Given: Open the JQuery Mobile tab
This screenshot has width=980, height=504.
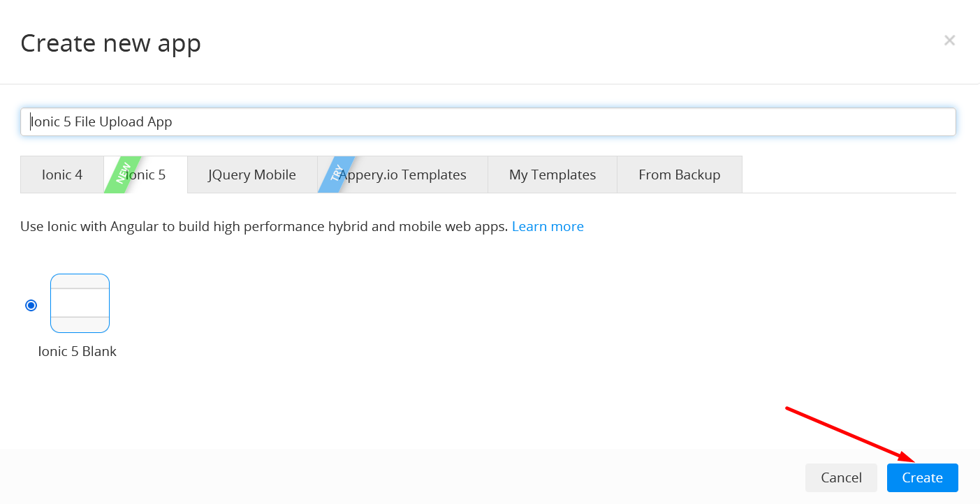Looking at the screenshot, I should pyautogui.click(x=252, y=175).
